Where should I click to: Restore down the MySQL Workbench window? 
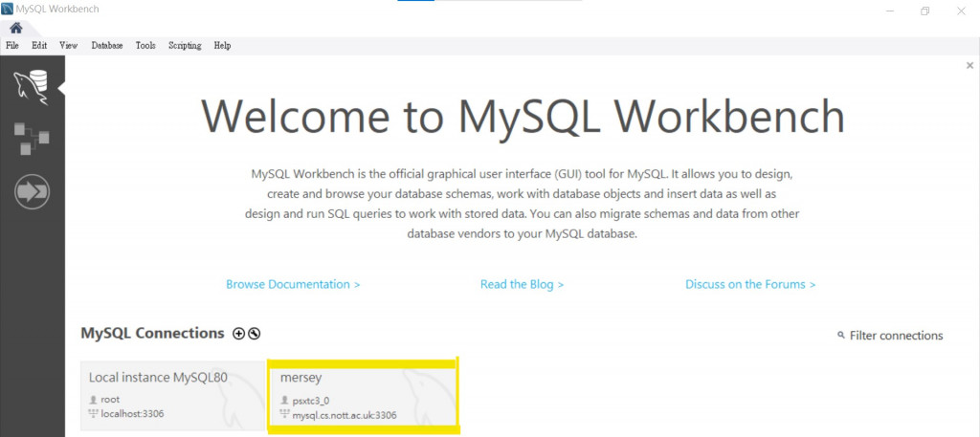[x=925, y=11]
